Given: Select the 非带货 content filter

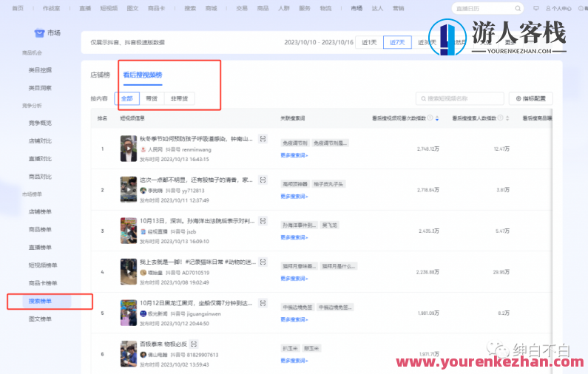Looking at the screenshot, I should 179,98.
